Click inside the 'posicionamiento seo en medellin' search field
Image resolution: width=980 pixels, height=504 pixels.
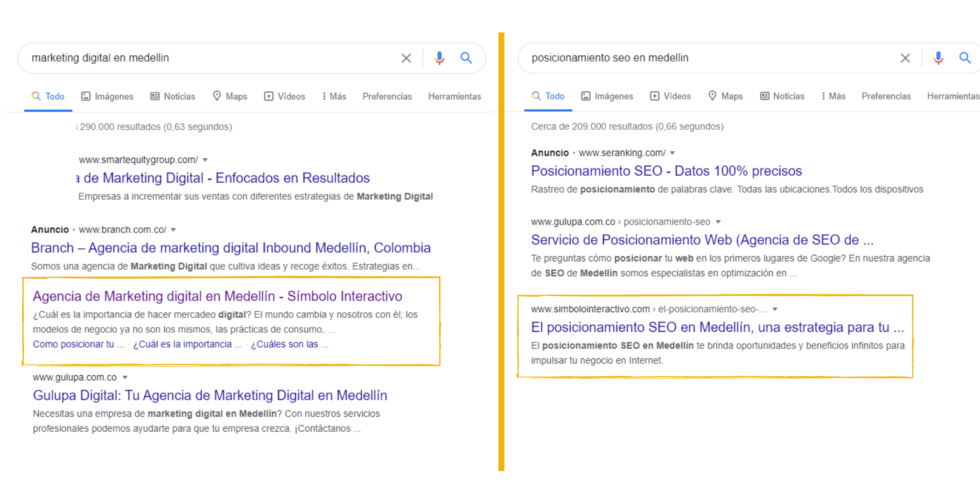point(700,58)
